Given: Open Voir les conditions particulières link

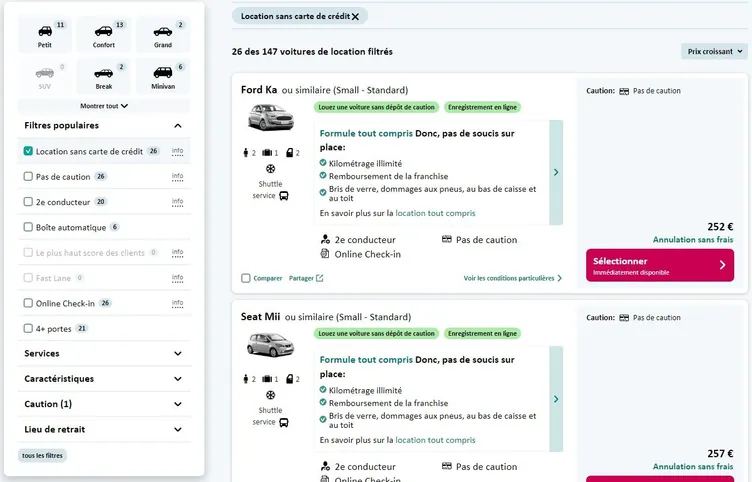Looking at the screenshot, I should click(x=512, y=278).
